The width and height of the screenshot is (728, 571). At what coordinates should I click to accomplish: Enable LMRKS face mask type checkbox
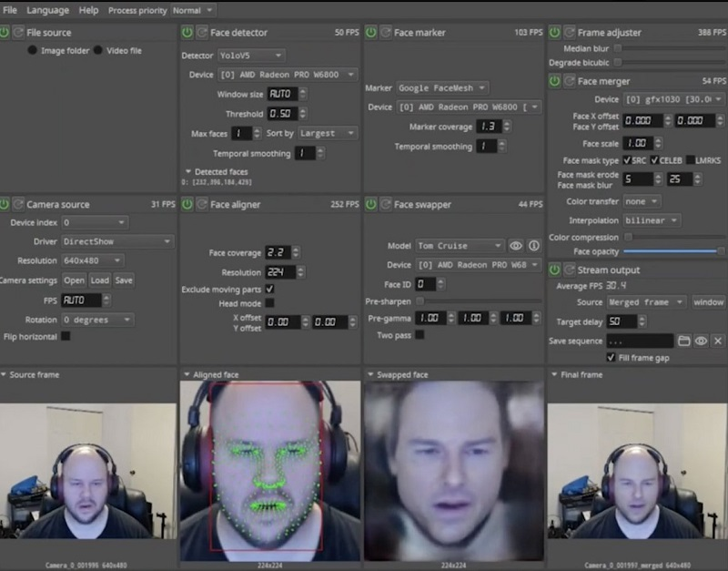pos(691,160)
